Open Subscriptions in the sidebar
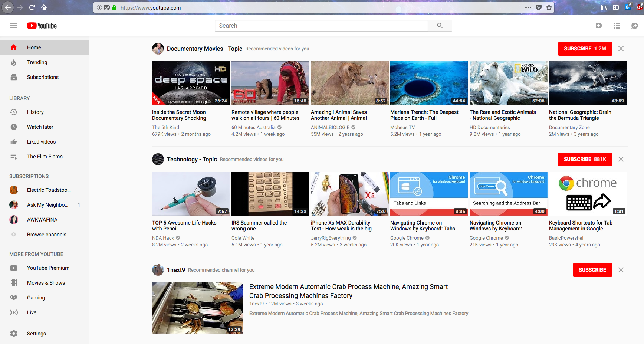The width and height of the screenshot is (644, 344). click(45, 77)
